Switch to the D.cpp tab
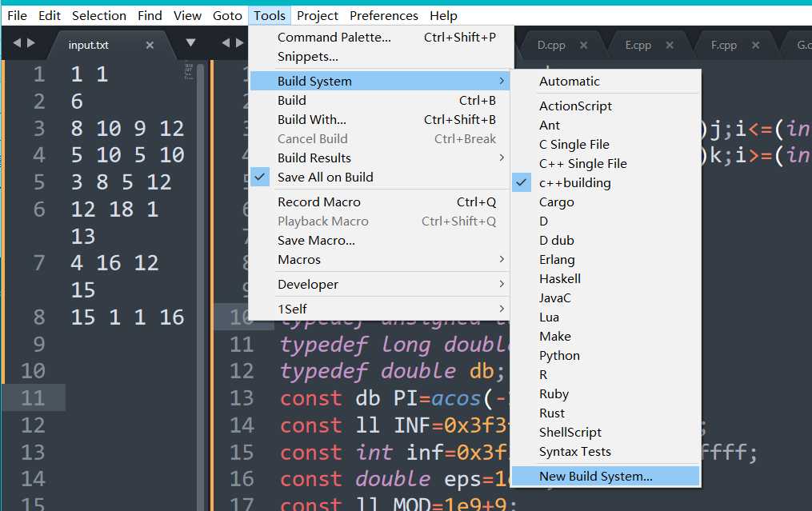The width and height of the screenshot is (812, 511). tap(551, 45)
